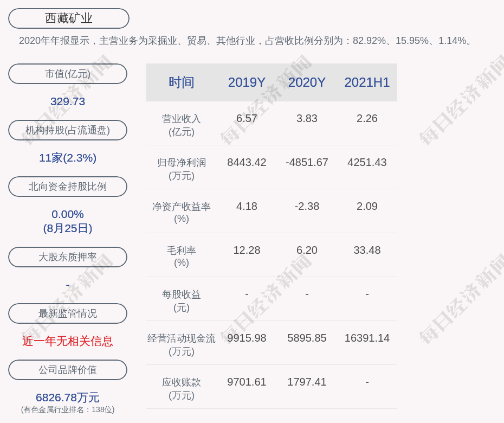504x423 pixels.
Task: Select the 公司品牌价值 label pill
Action: click(x=68, y=370)
